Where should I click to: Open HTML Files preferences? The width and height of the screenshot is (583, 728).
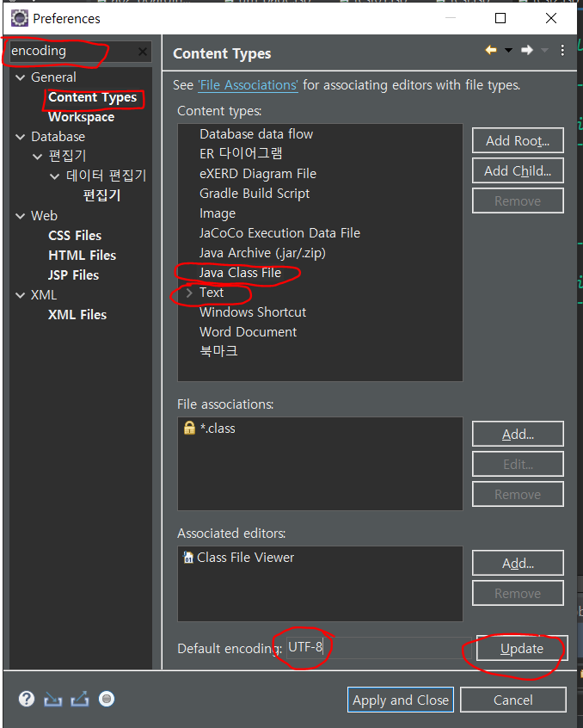[x=82, y=256]
